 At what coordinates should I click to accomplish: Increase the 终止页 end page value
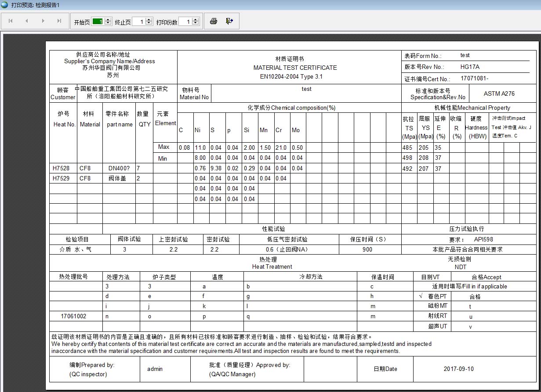tap(149, 19)
